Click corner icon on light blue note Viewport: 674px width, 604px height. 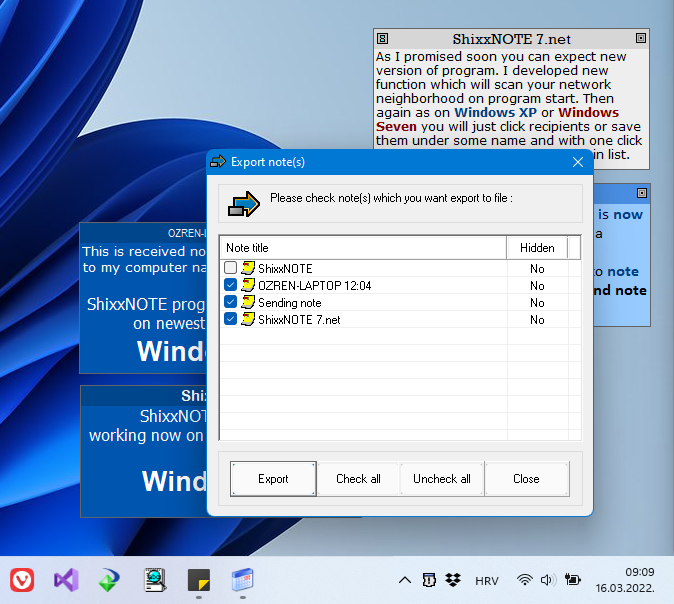point(642,193)
